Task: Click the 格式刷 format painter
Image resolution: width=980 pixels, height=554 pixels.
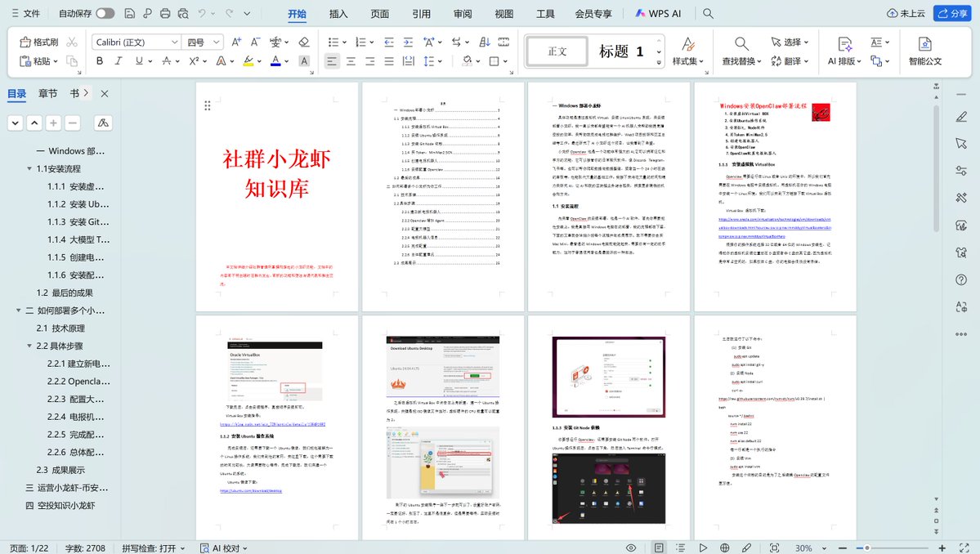Action: point(38,42)
